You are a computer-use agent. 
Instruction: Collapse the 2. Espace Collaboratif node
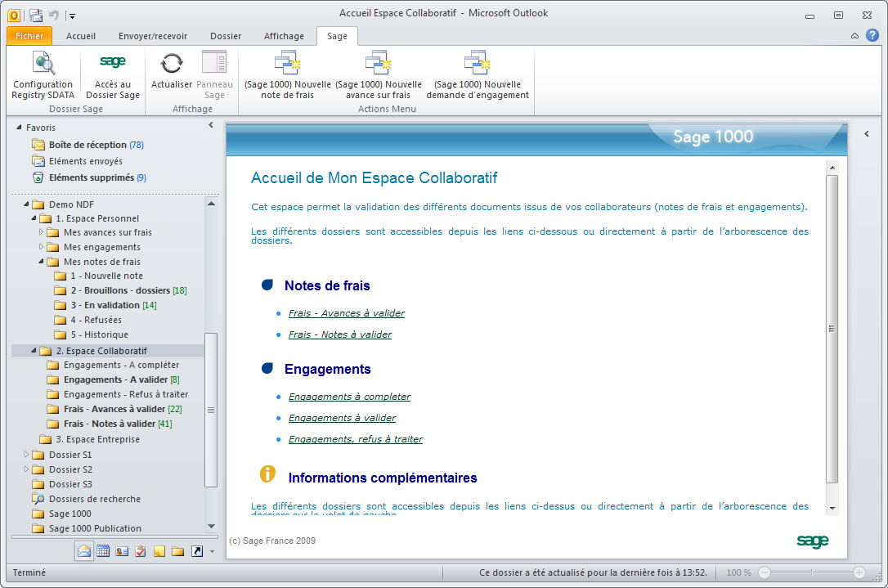pos(34,351)
